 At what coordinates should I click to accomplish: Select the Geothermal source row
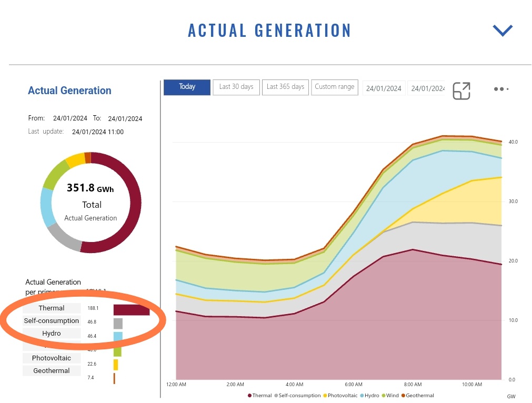click(x=52, y=371)
